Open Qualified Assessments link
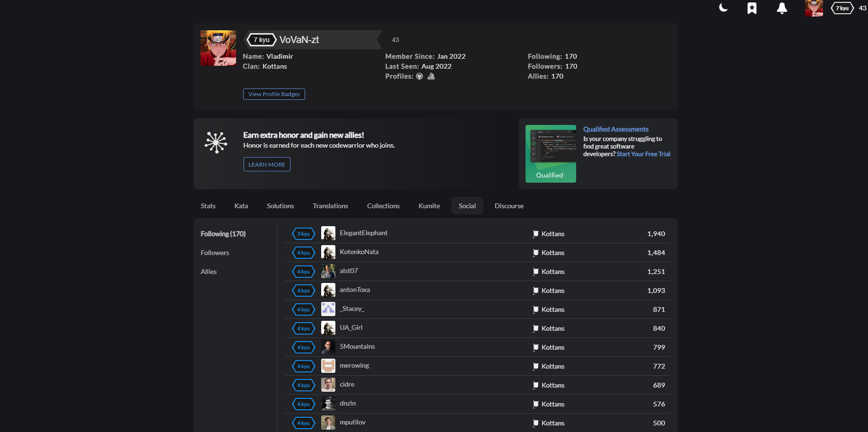The image size is (868, 432). click(x=615, y=129)
